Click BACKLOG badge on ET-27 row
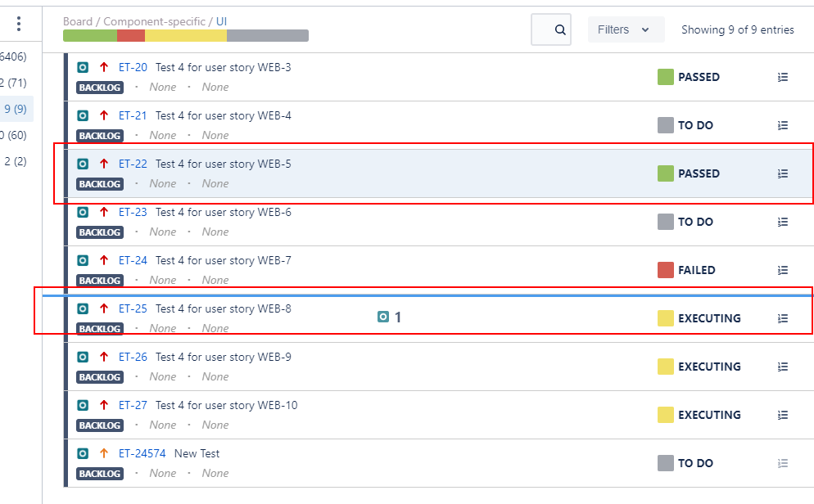814x504 pixels. (x=100, y=425)
